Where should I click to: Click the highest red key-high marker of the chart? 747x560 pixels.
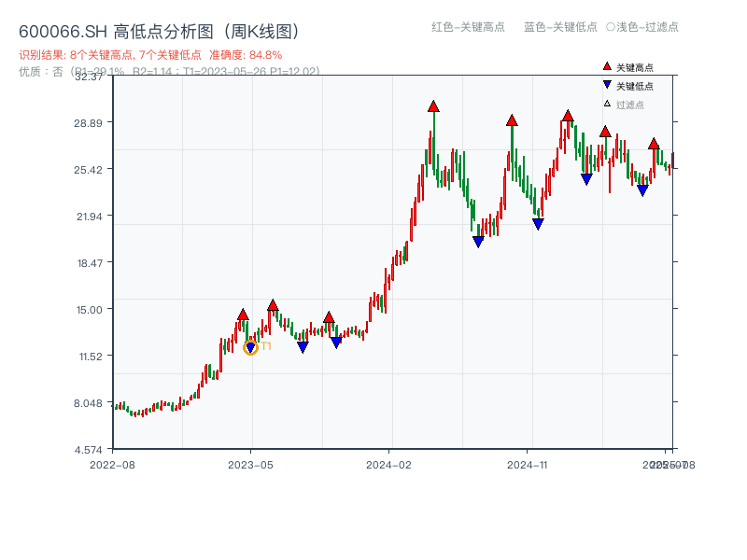pyautogui.click(x=433, y=106)
